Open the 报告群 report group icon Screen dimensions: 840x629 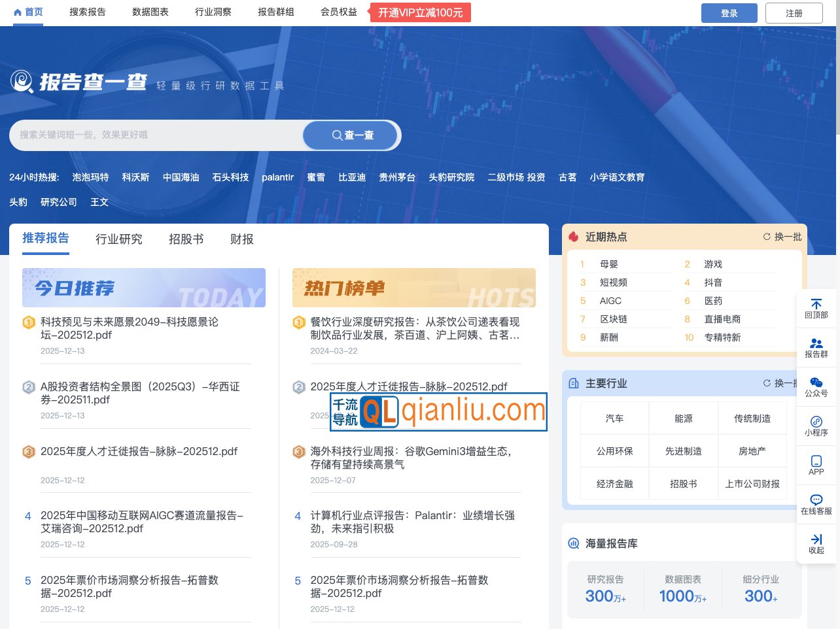click(x=816, y=348)
